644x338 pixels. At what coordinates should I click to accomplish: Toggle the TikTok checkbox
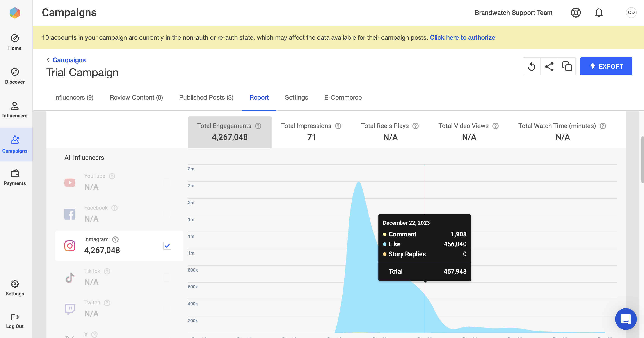point(167,278)
